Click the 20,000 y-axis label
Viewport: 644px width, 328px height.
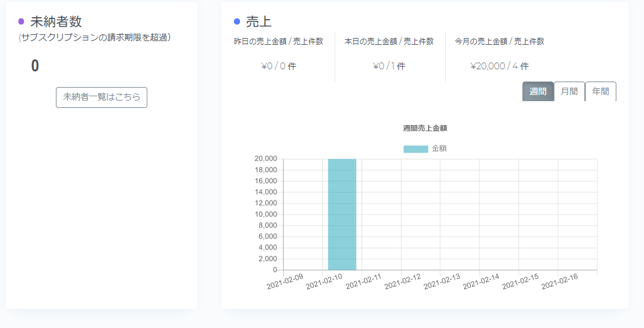(x=266, y=159)
